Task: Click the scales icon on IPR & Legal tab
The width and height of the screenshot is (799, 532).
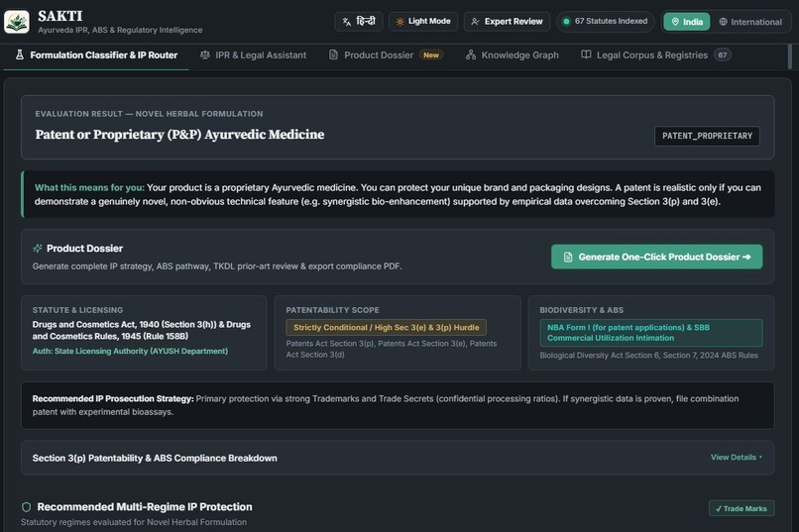Action: coord(205,54)
